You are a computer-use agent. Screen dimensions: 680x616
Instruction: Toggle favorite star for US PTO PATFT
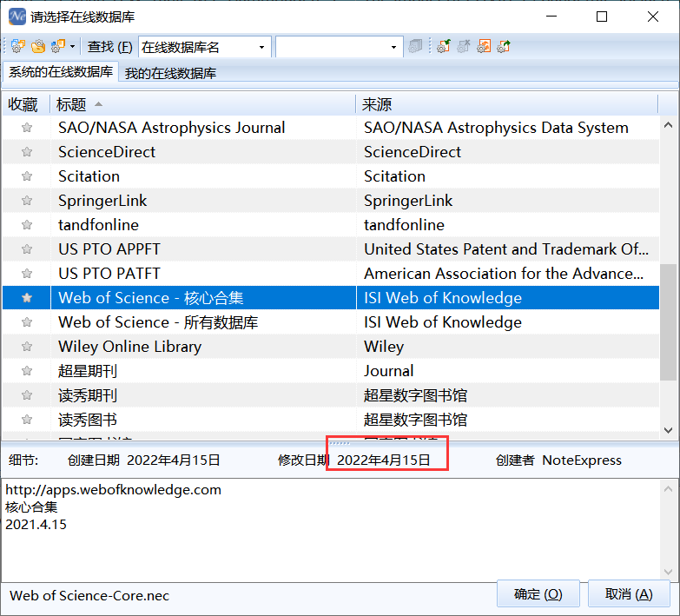click(27, 274)
